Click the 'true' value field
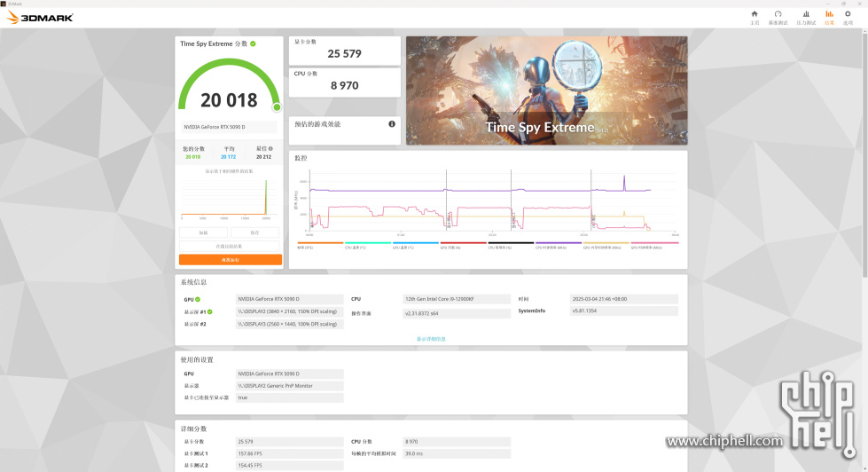This screenshot has width=868, height=472. tap(290, 397)
